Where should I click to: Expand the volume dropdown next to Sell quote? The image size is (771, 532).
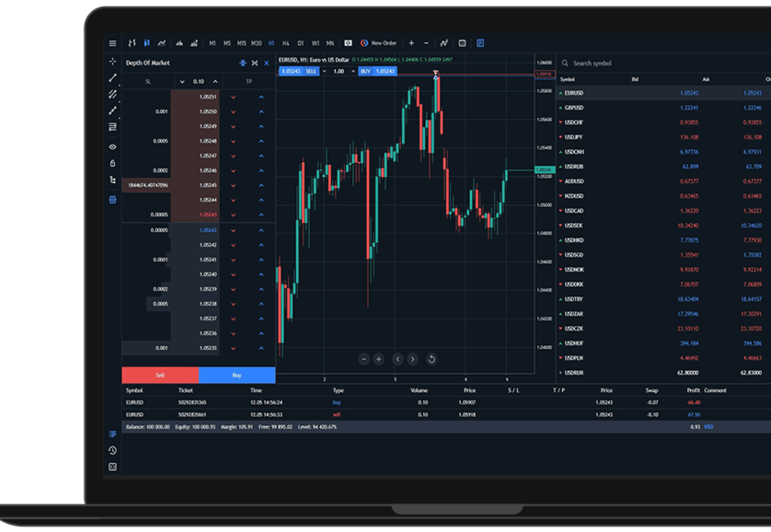[x=324, y=72]
